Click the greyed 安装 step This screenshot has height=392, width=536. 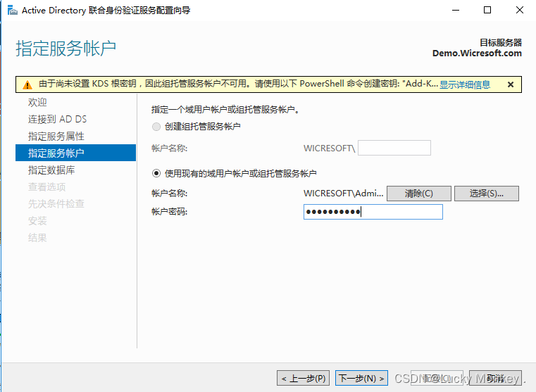[37, 221]
